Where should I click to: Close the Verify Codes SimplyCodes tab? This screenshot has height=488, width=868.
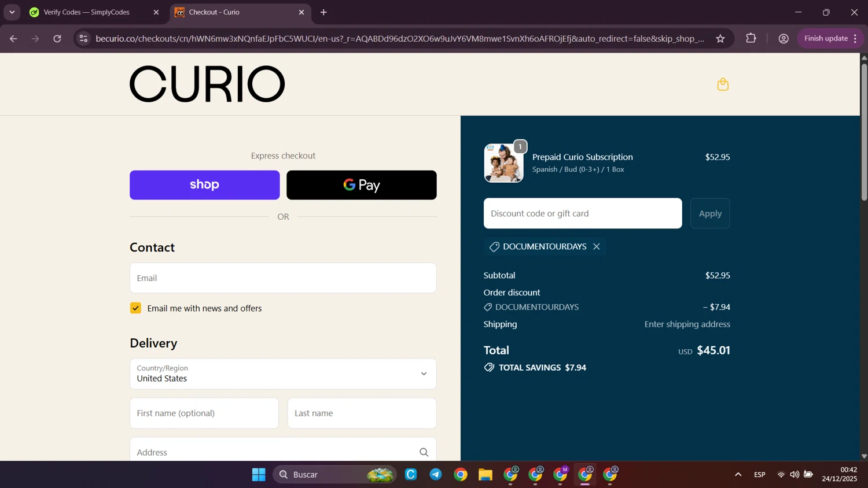(156, 12)
